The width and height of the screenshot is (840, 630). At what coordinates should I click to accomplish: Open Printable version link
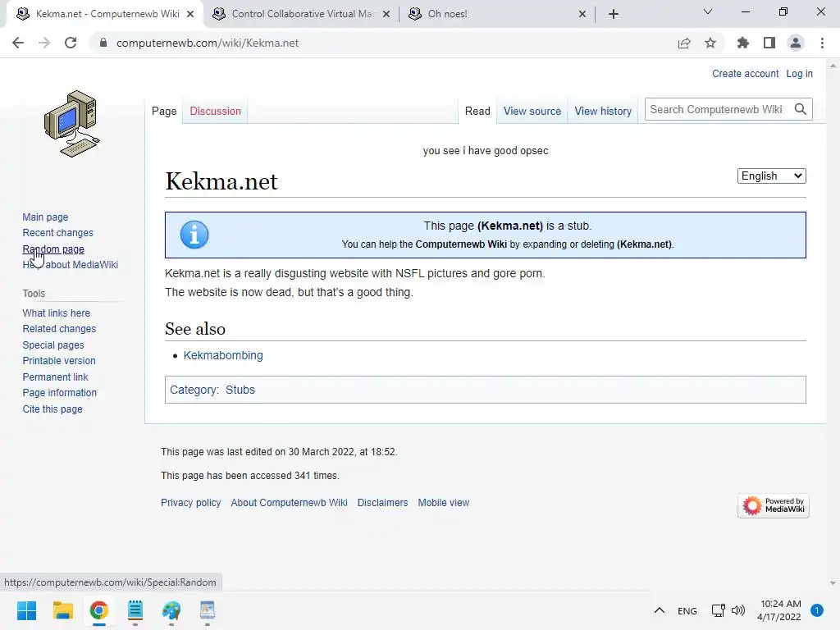point(59,361)
